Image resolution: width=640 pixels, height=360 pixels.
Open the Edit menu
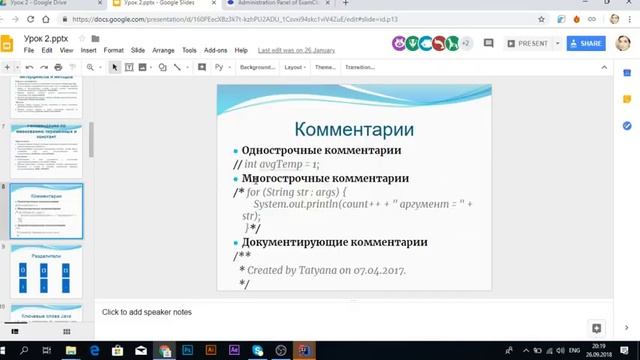(x=47, y=50)
